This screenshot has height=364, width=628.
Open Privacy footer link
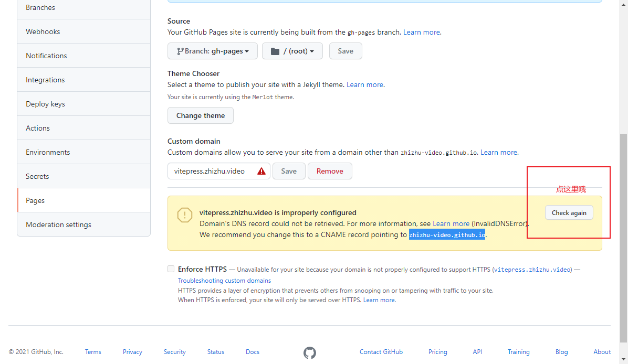coord(132,352)
